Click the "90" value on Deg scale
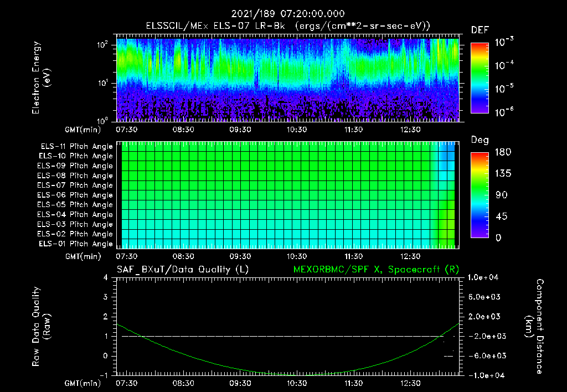Screen dimensions: 567x392 point(502,195)
